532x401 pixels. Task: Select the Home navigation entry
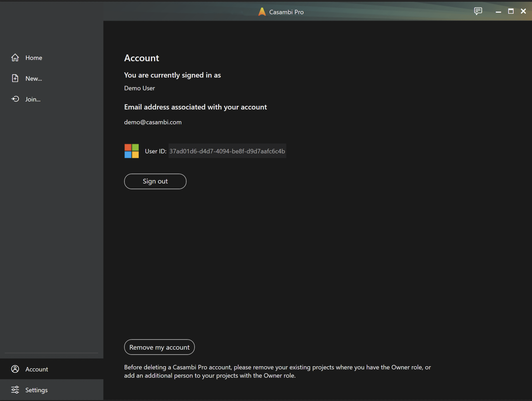(x=34, y=58)
